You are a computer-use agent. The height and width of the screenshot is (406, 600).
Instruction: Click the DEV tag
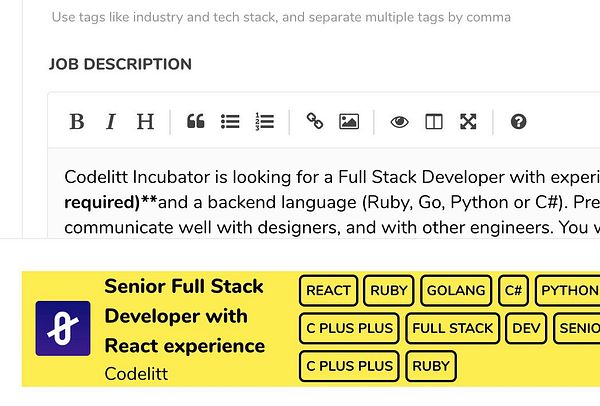pos(526,328)
